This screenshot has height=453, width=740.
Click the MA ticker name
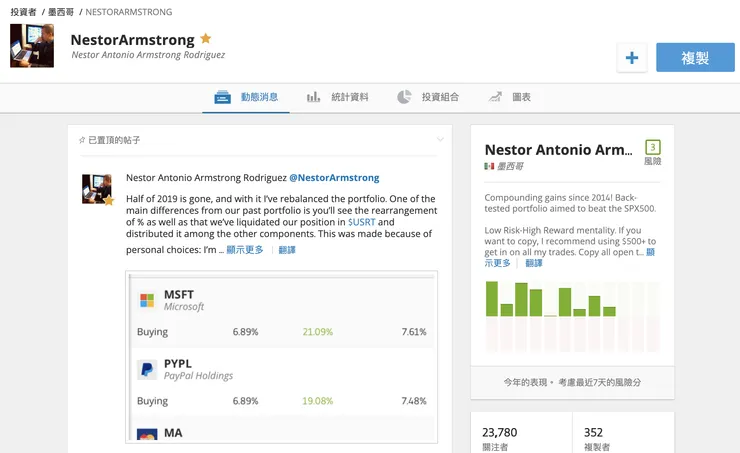click(x=173, y=433)
